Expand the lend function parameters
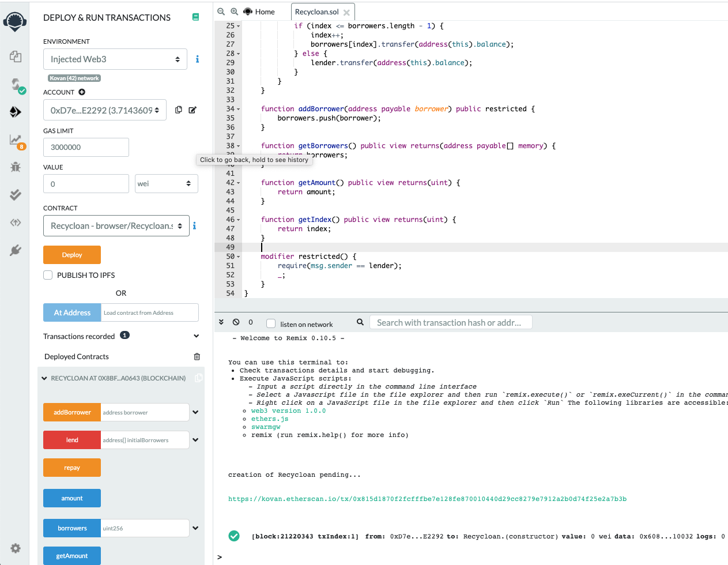Image resolution: width=728 pixels, height=565 pixels. coord(195,440)
